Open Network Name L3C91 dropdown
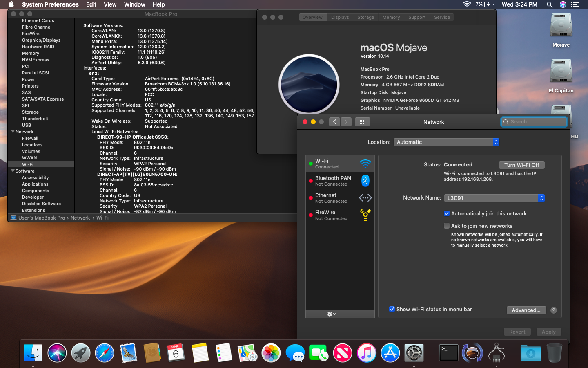Screen dimensions: 588x368 (494, 198)
